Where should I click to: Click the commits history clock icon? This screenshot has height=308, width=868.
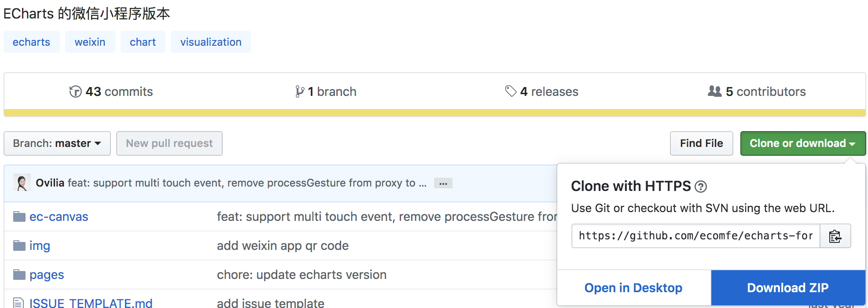pos(75,92)
